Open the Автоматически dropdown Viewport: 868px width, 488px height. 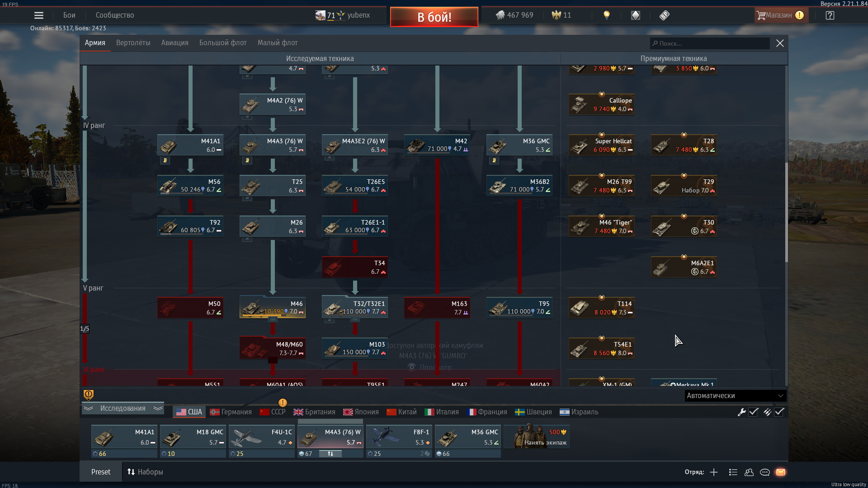click(x=736, y=396)
